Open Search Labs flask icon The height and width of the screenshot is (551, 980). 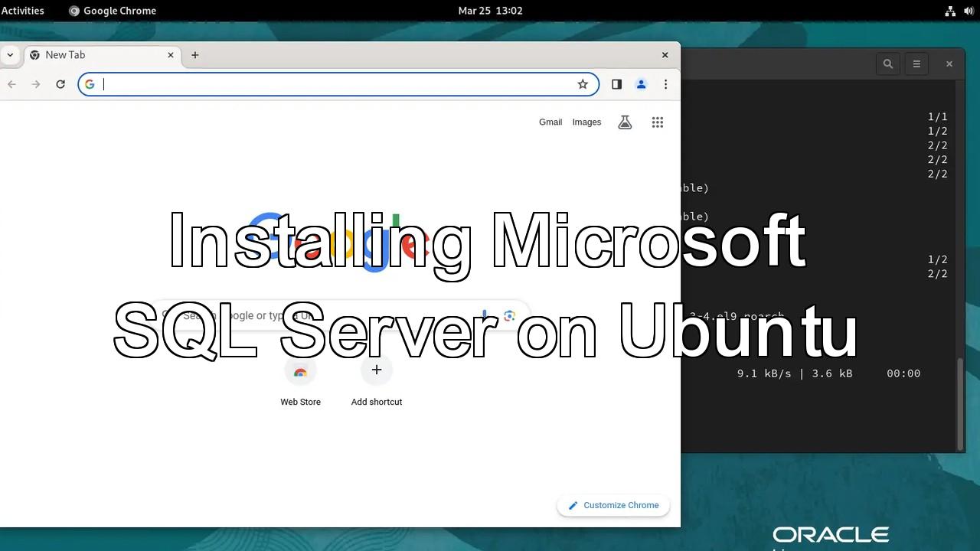[x=625, y=122]
